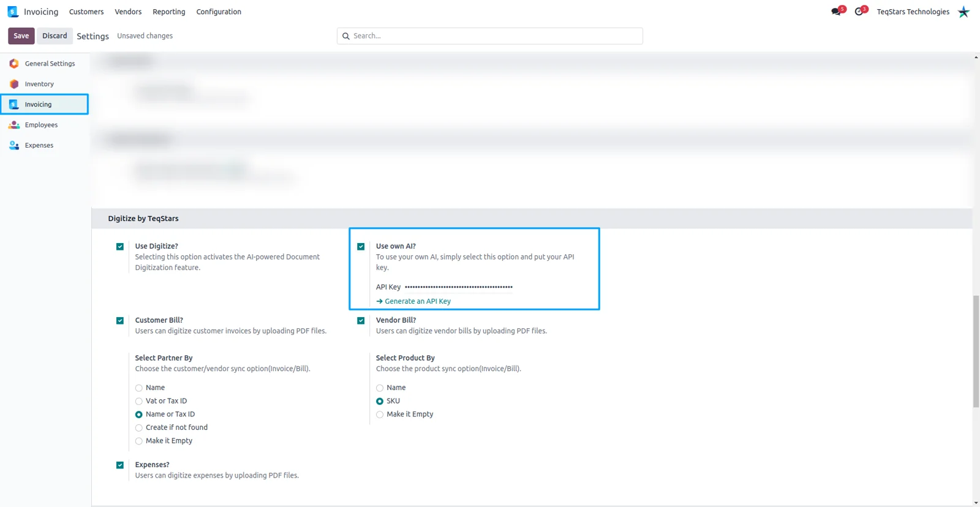Select Vat or Tax ID radio option
This screenshot has width=980, height=507.
pyautogui.click(x=139, y=402)
